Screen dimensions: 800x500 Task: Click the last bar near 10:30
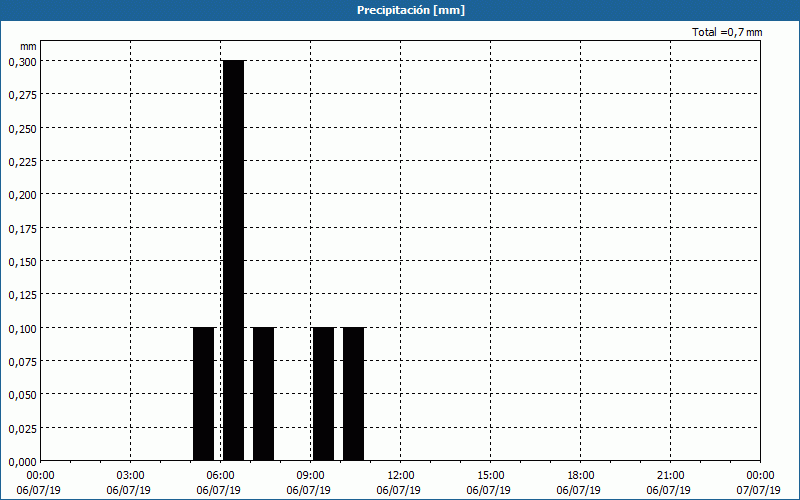click(354, 394)
